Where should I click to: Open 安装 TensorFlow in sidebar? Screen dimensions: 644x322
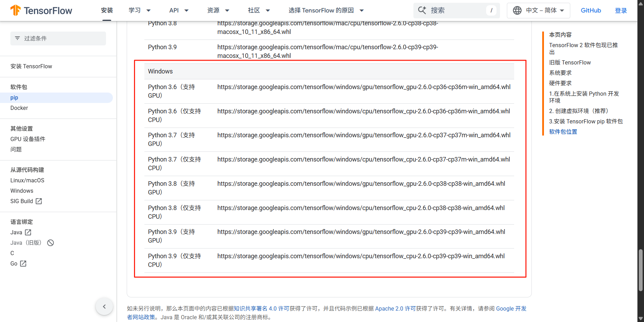[31, 66]
